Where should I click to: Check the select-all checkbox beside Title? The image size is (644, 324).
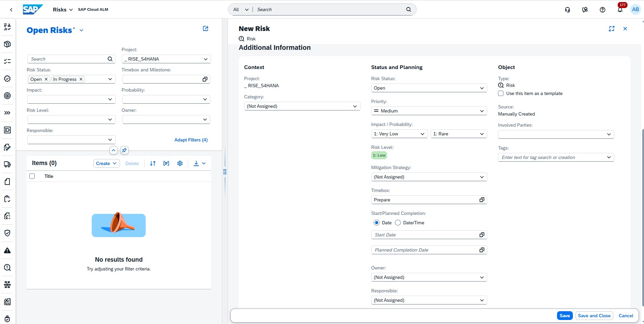[32, 176]
